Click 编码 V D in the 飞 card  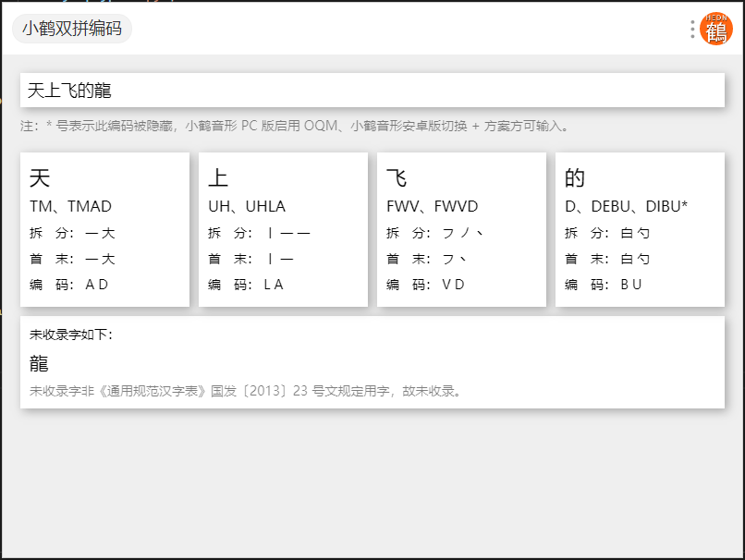click(x=425, y=285)
